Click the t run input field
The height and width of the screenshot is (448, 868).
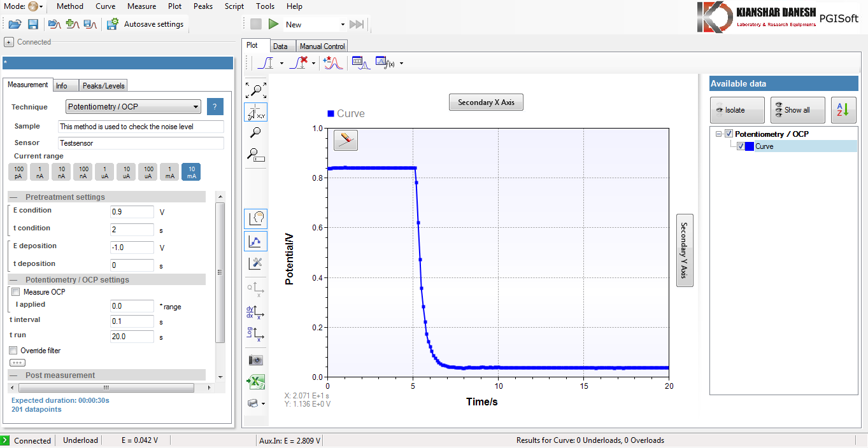click(132, 337)
